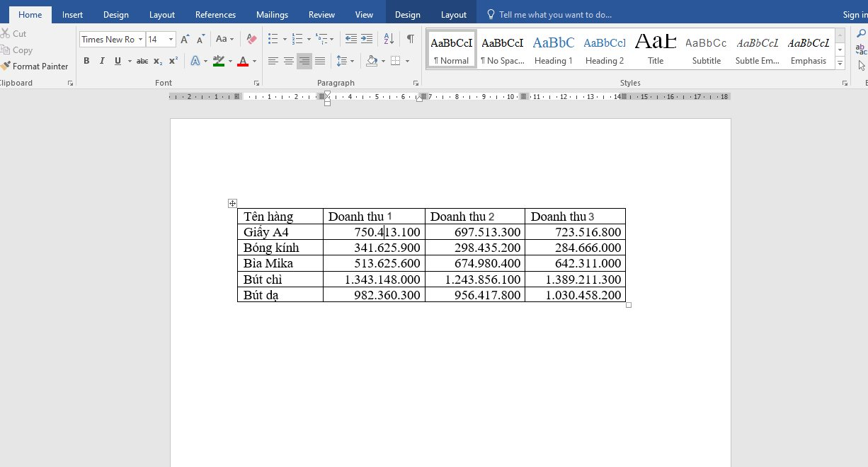Expand Bullets dropdown arrow
This screenshot has height=467, width=868.
285,39
